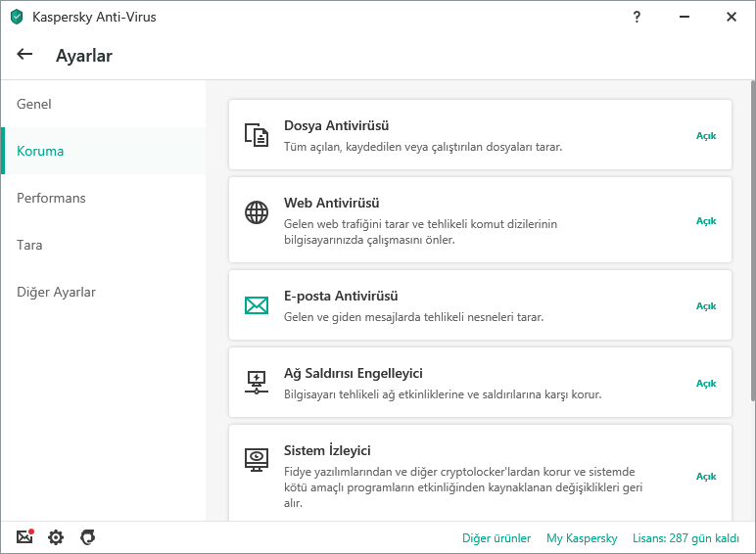Click the Web Antivirüsü globe icon

[257, 212]
